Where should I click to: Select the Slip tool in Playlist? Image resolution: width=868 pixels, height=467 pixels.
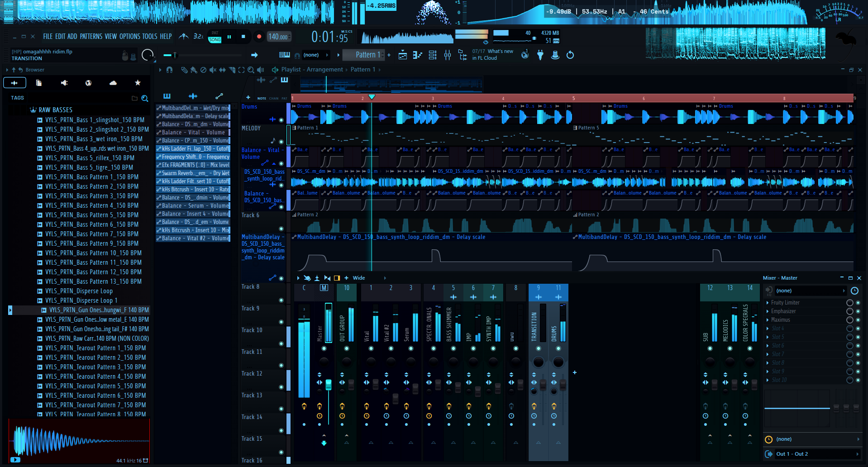point(222,70)
